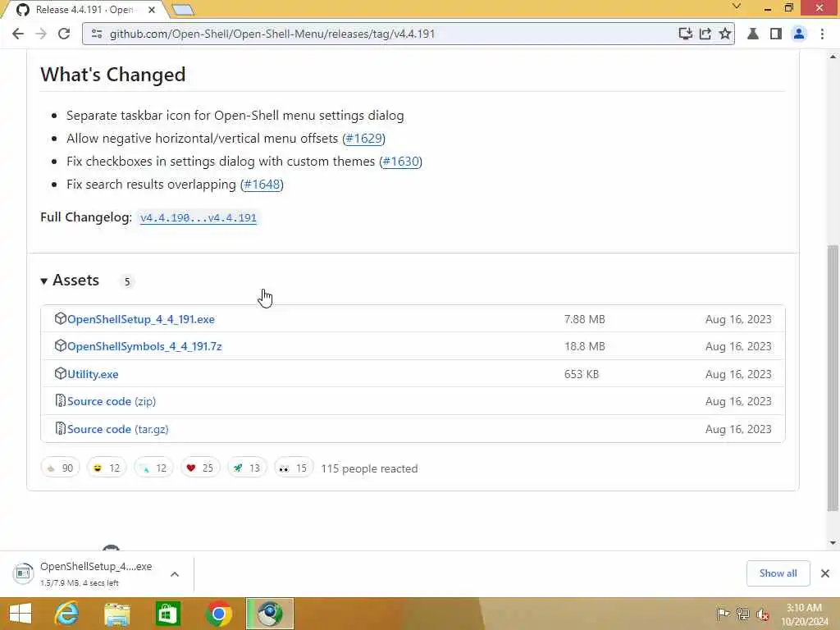Close the Release 4.4.191 tab
The image size is (840, 630).
click(152, 10)
